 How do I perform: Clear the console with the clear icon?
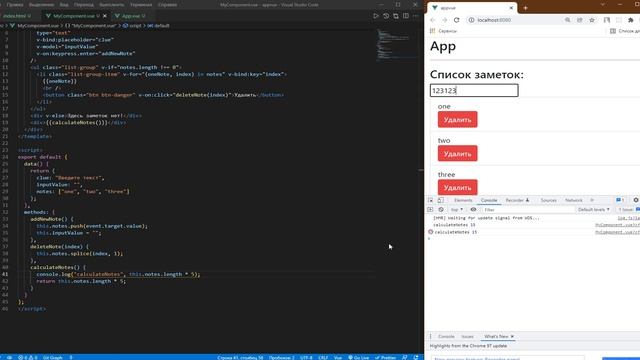[x=441, y=209]
